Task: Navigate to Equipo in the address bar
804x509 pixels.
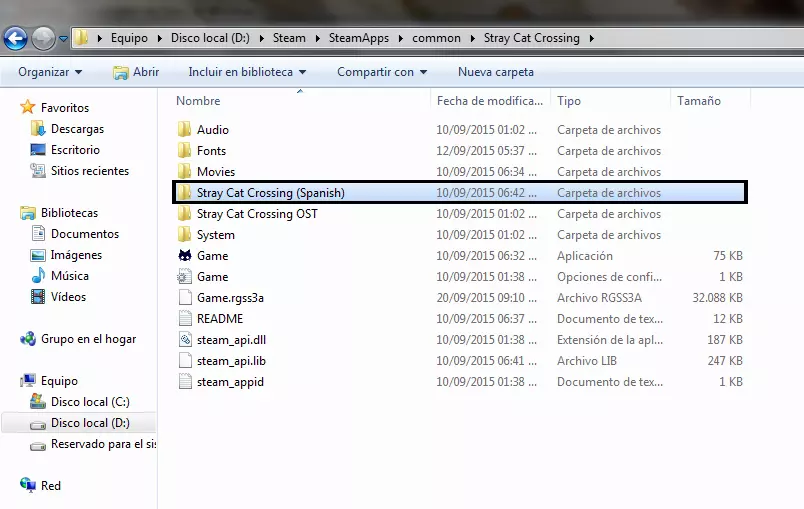Action: point(129,38)
